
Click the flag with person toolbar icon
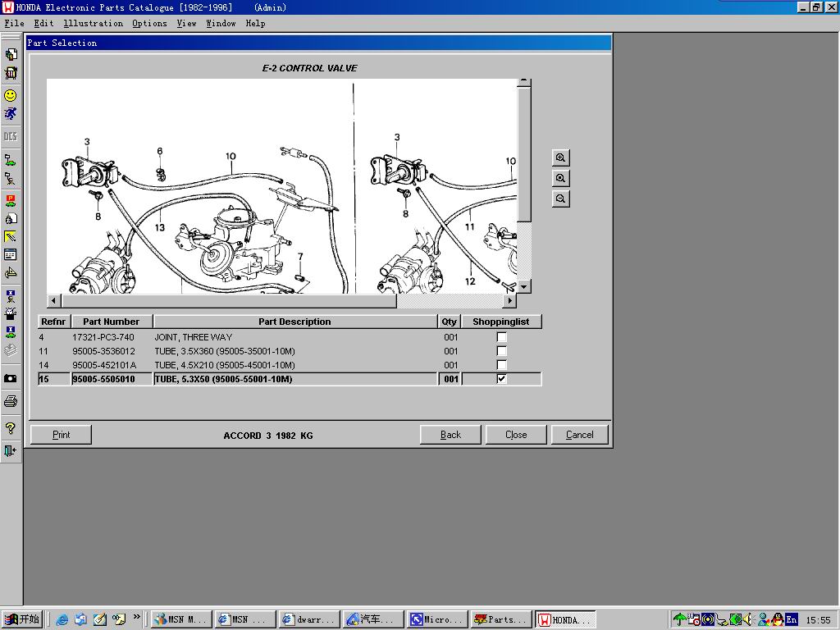click(x=11, y=178)
